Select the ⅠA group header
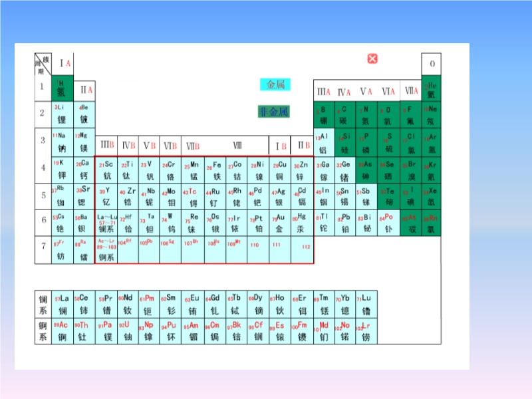Screen dimensions: 532x399 [65, 63]
